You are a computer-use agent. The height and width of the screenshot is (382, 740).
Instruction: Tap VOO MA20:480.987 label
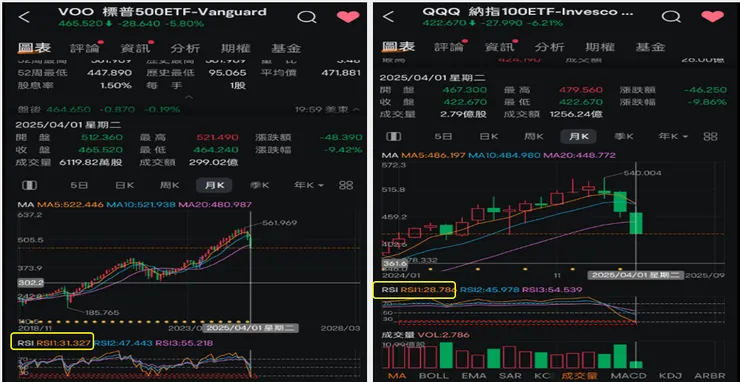[215, 205]
